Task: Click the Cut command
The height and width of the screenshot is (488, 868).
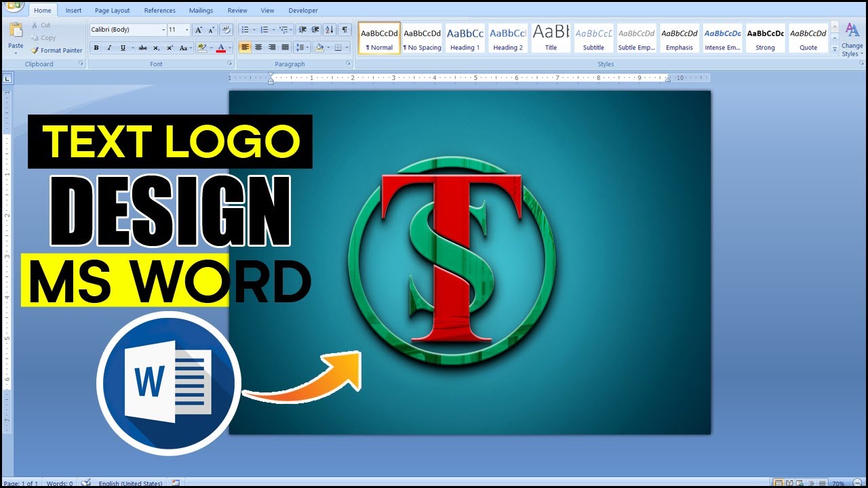Action: tap(41, 25)
